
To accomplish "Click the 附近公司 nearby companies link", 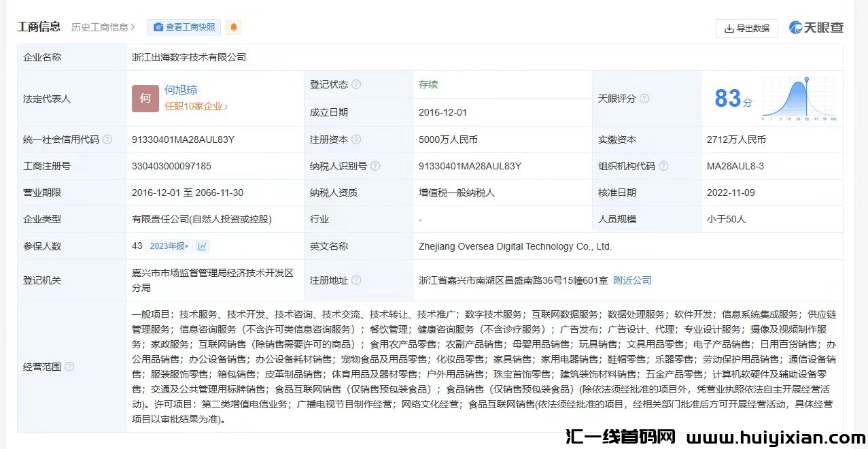I will click(x=632, y=280).
